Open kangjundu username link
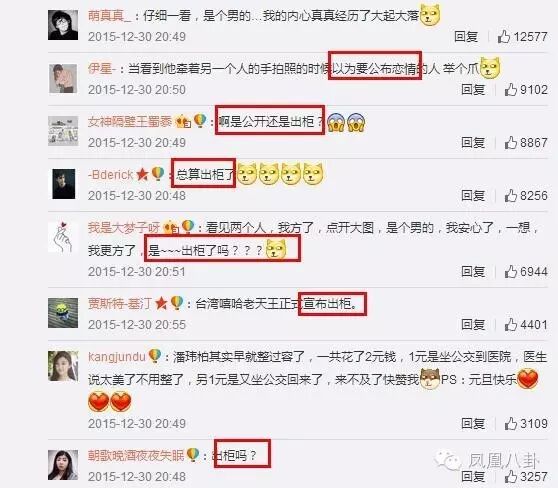 pyautogui.click(x=117, y=357)
